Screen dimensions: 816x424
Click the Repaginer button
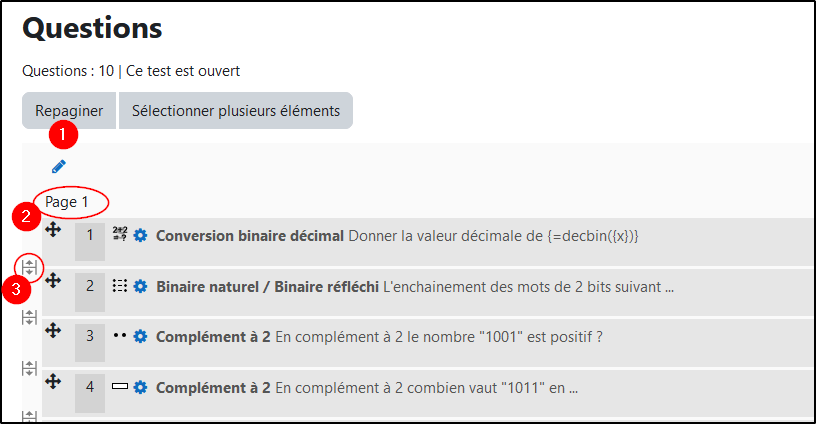click(x=69, y=111)
